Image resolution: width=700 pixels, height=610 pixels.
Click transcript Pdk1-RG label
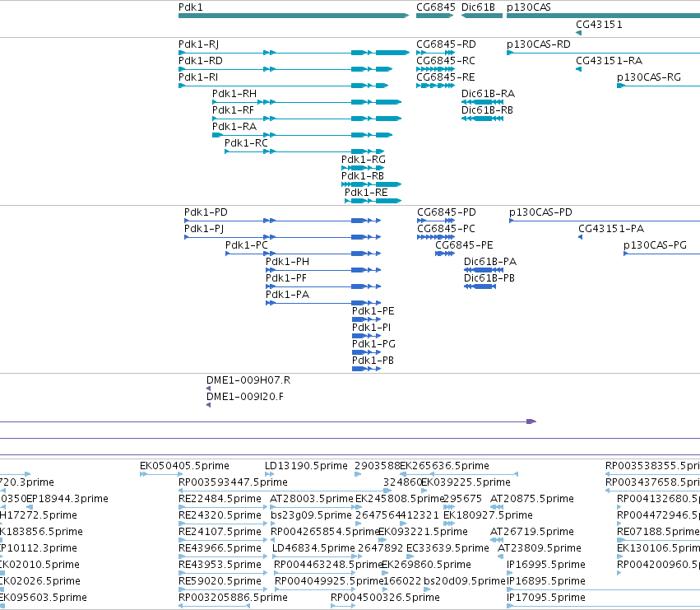364,160
